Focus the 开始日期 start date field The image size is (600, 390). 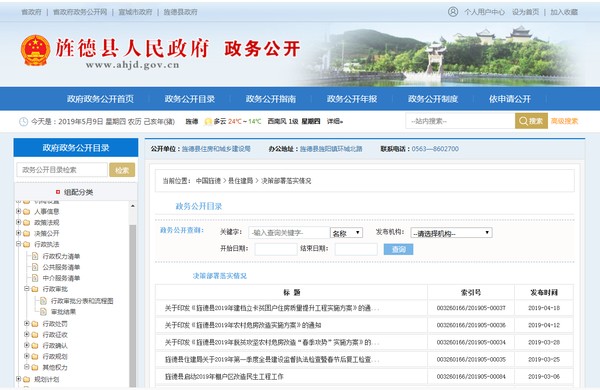coord(276,250)
